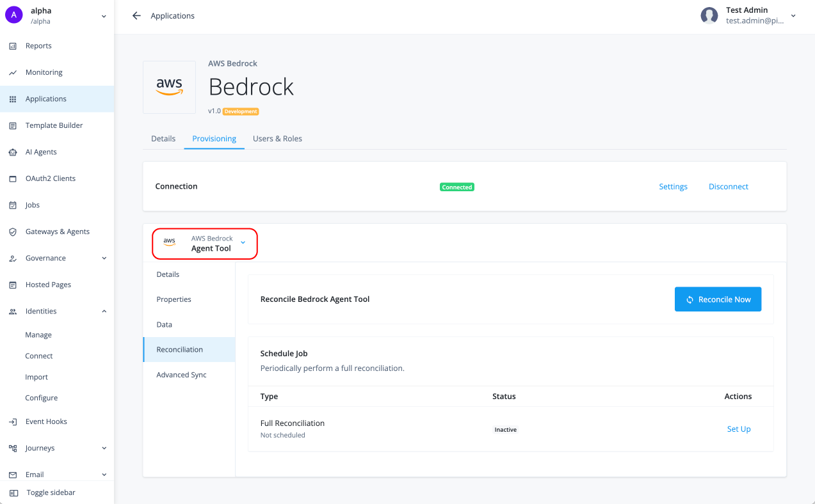Click the Not scheduled text
Viewport: 815px width, 504px height.
[x=283, y=436]
